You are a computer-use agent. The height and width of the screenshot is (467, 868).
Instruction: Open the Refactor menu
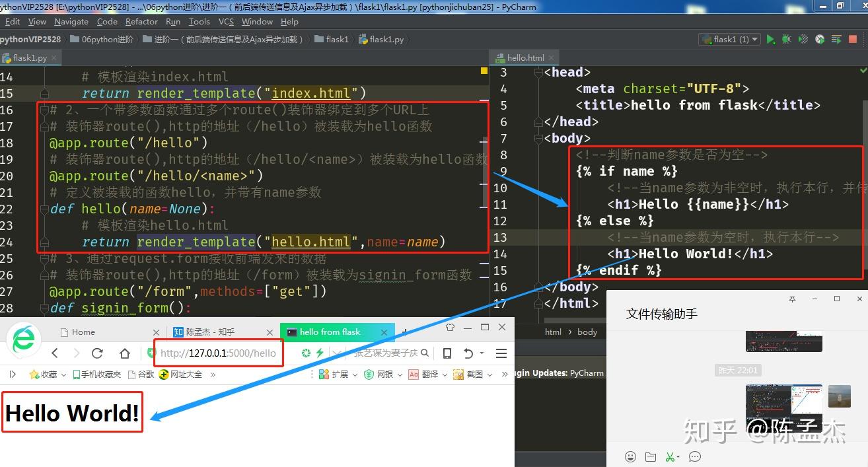click(x=141, y=22)
